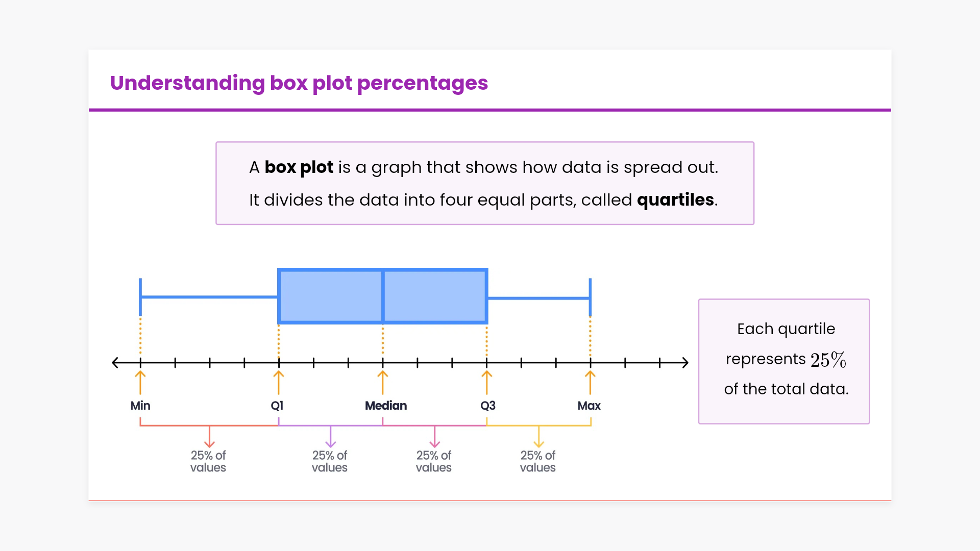Click the orange arrow above the Max label

point(591,382)
